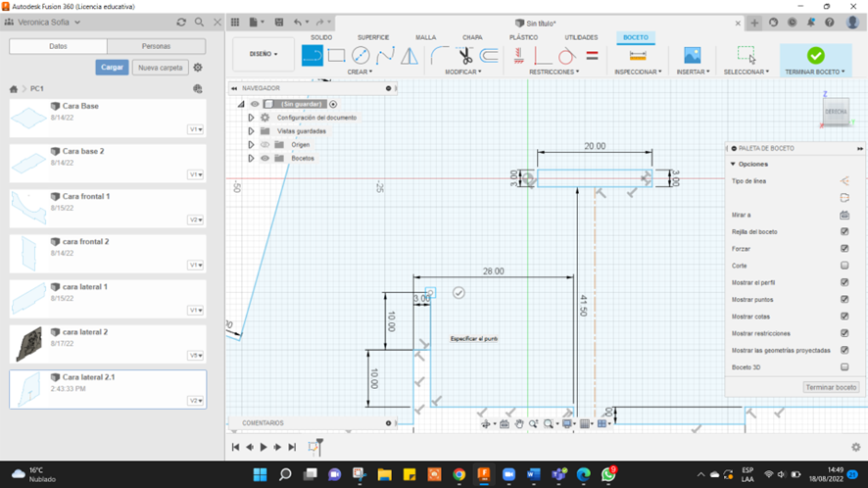Select the Measure inspect tool

638,56
